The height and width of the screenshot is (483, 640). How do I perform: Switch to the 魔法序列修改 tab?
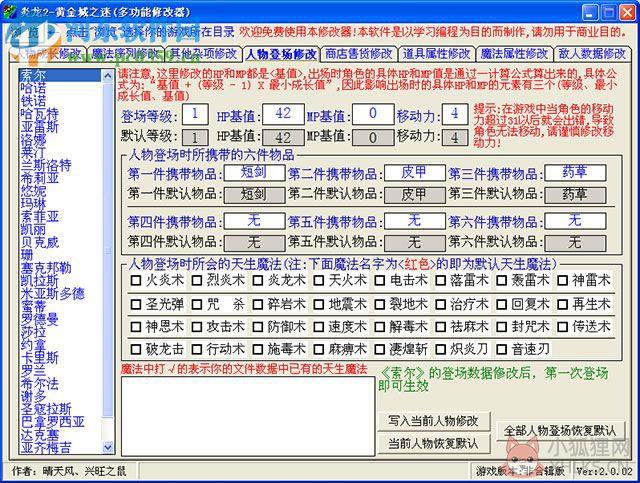(x=125, y=54)
